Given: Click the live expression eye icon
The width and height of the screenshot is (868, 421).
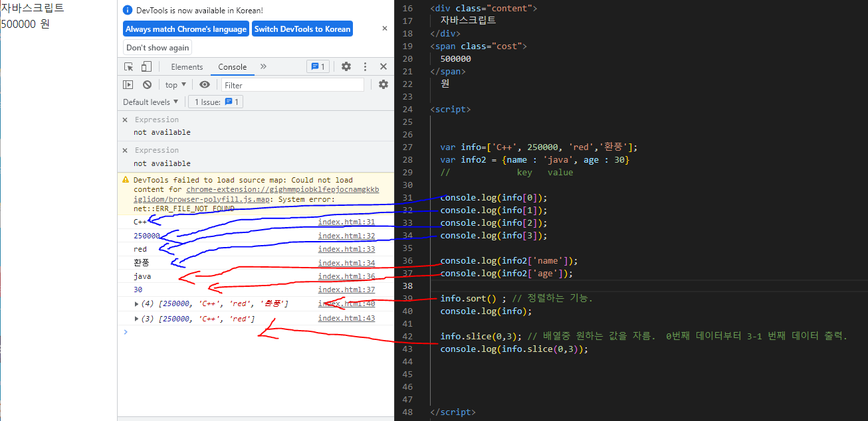Looking at the screenshot, I should [x=205, y=84].
